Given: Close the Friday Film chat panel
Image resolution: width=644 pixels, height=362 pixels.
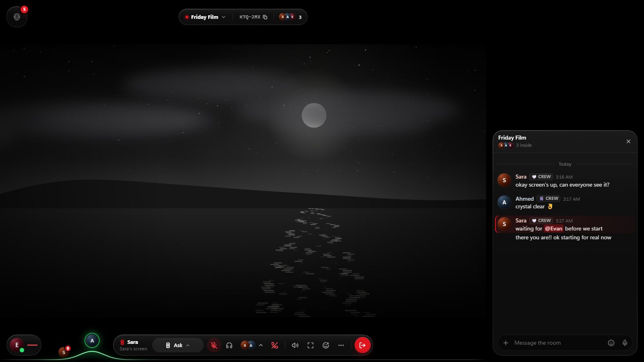Looking at the screenshot, I should [628, 142].
